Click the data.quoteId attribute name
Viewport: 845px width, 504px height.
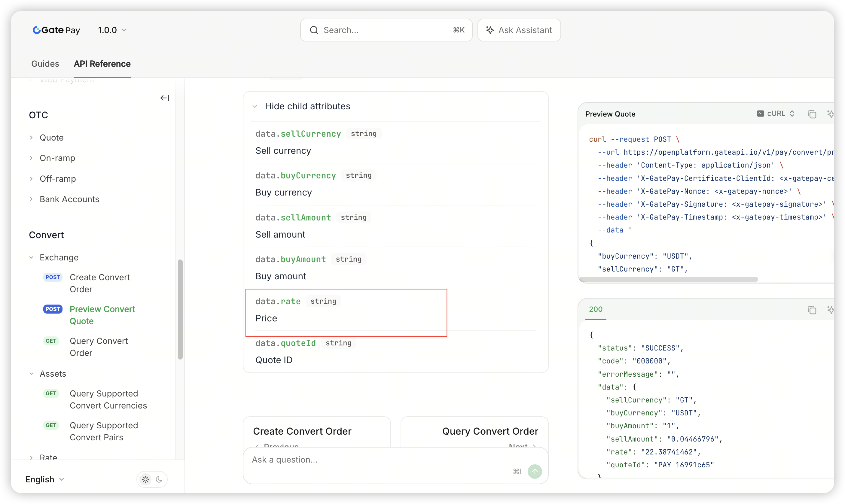tap(285, 343)
